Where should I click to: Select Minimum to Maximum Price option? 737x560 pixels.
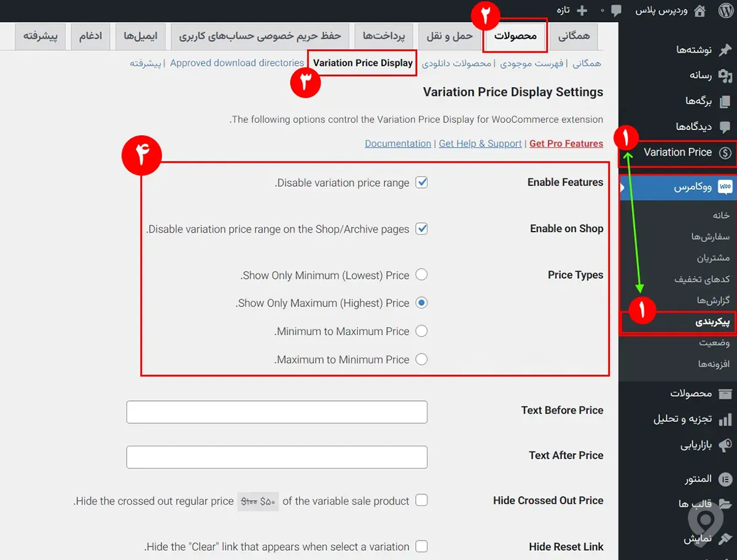[421, 331]
